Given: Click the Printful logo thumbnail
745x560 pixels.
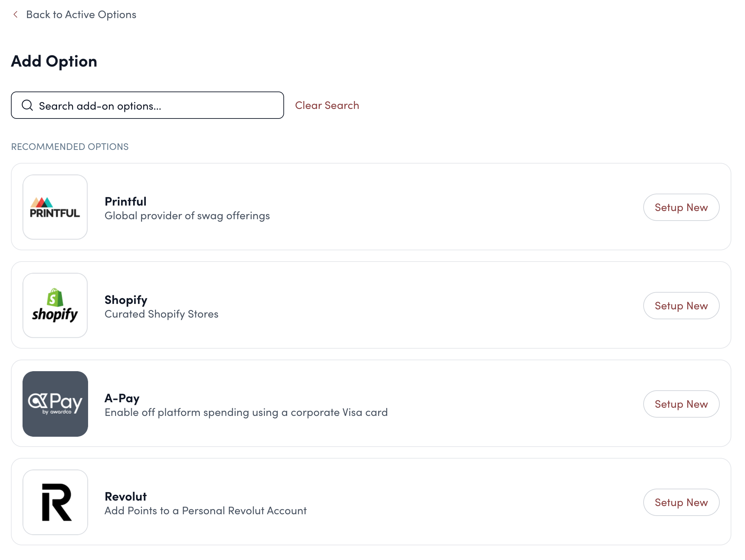Looking at the screenshot, I should [55, 207].
